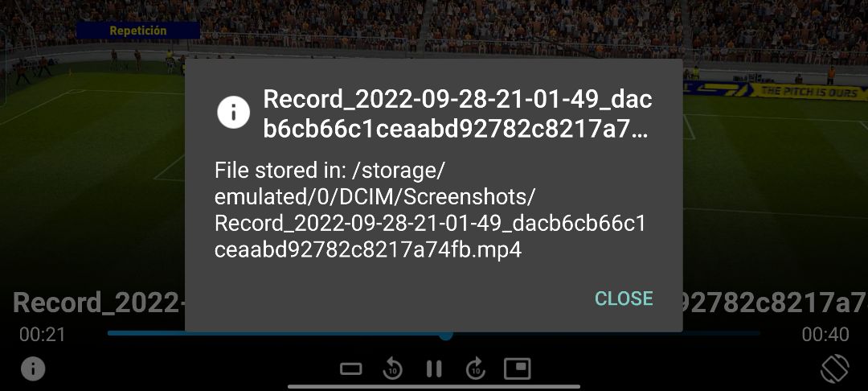Toggle the screen rotation lock
Screen dimensions: 868x391
point(834,368)
